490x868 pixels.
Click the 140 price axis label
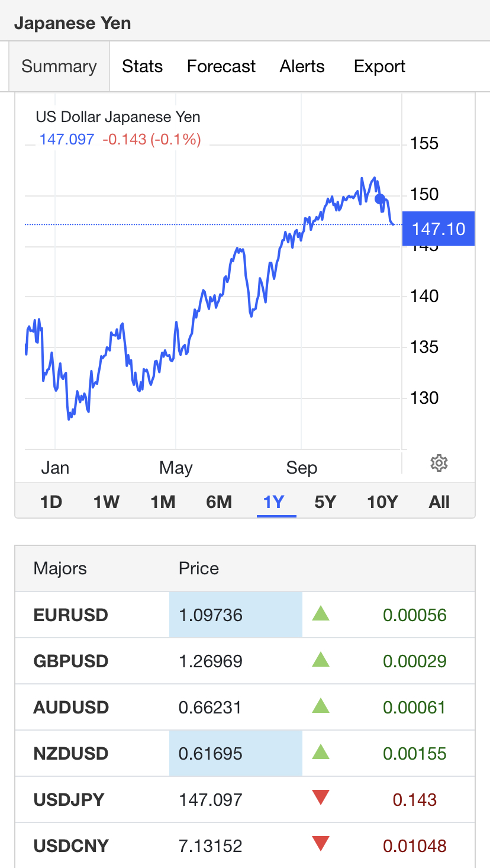424,295
